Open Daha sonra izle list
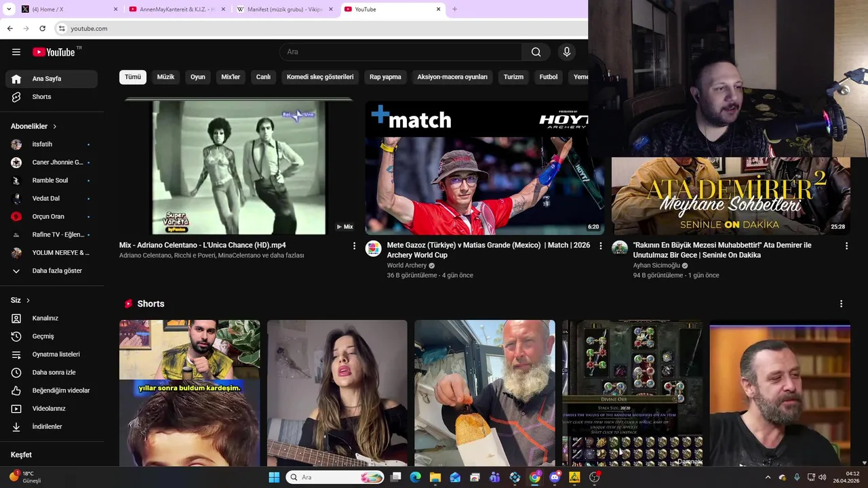Viewport: 868px width, 488px height. click(x=52, y=372)
